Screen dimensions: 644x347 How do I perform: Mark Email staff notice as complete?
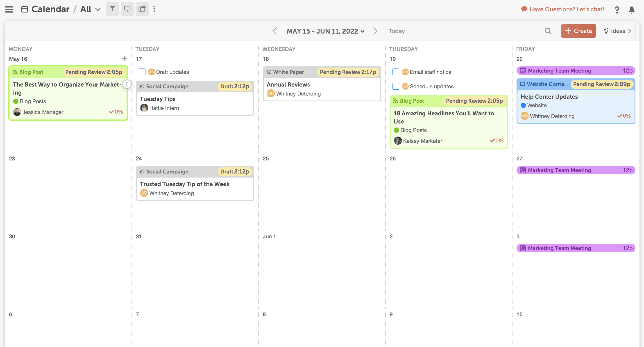(x=396, y=72)
